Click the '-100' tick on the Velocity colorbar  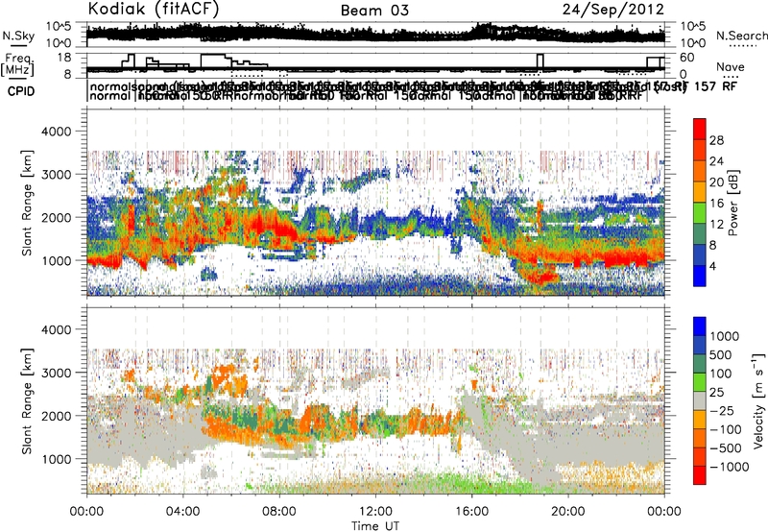726,429
